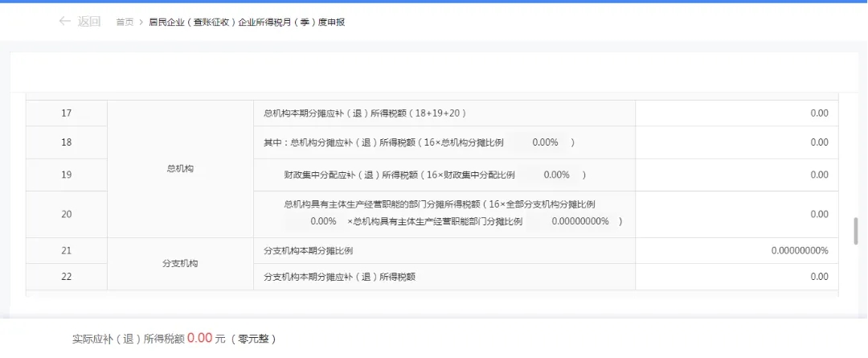868x358 pixels.
Task: Click row 19 amount value 0.00
Action: pyautogui.click(x=819, y=175)
